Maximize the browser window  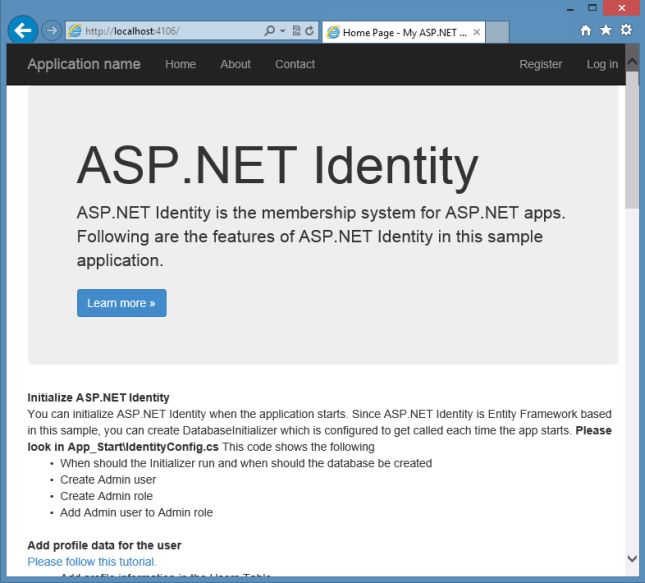[592, 8]
